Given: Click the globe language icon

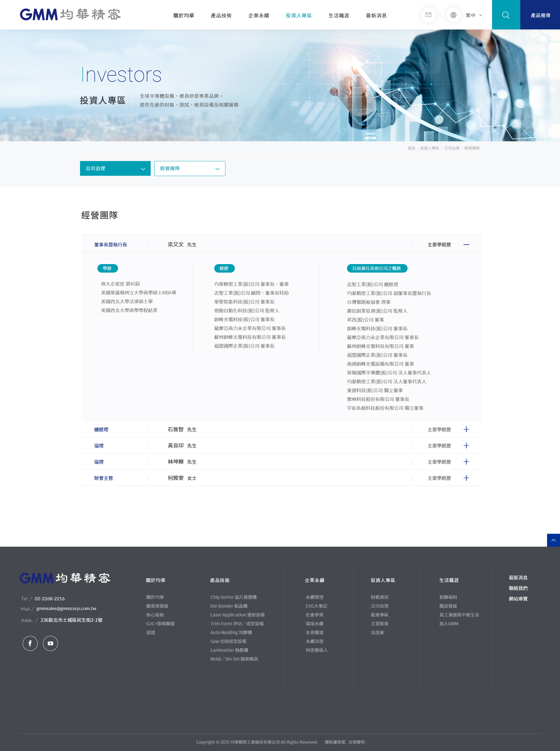Looking at the screenshot, I should [x=453, y=15].
